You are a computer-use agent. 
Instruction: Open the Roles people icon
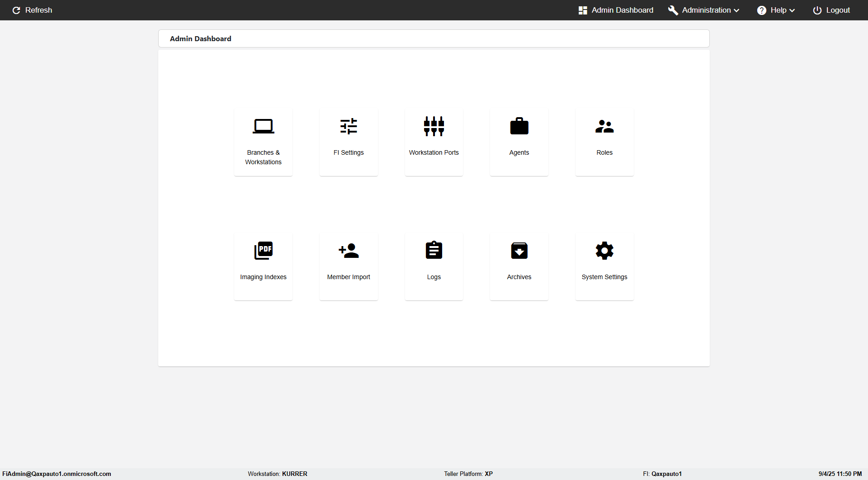coord(604,126)
